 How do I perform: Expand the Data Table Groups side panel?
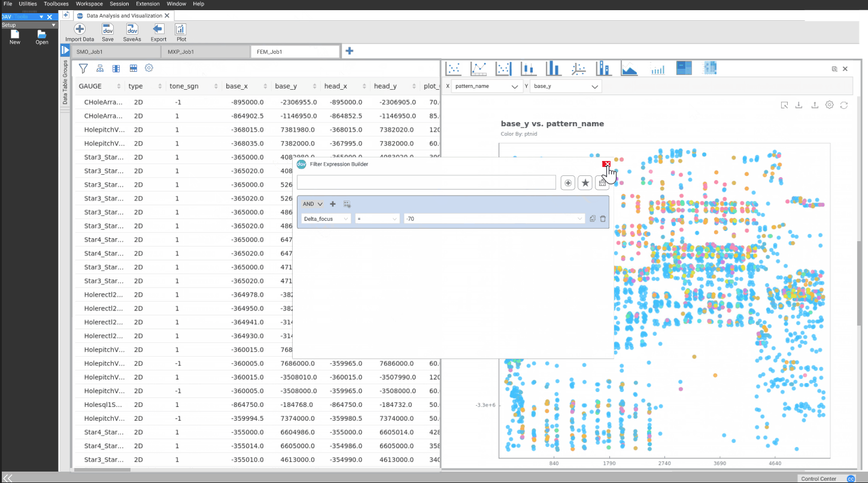pos(65,50)
